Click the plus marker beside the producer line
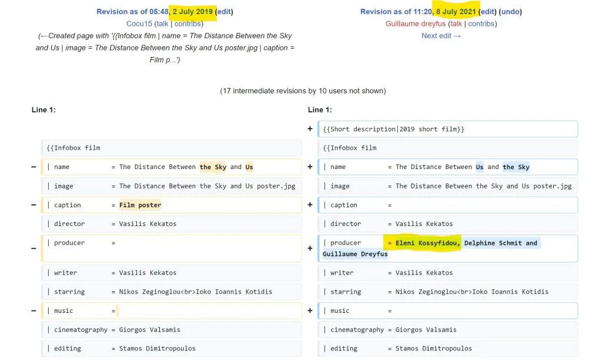Image resolution: width=602 pixels, height=364 pixels. [310, 248]
